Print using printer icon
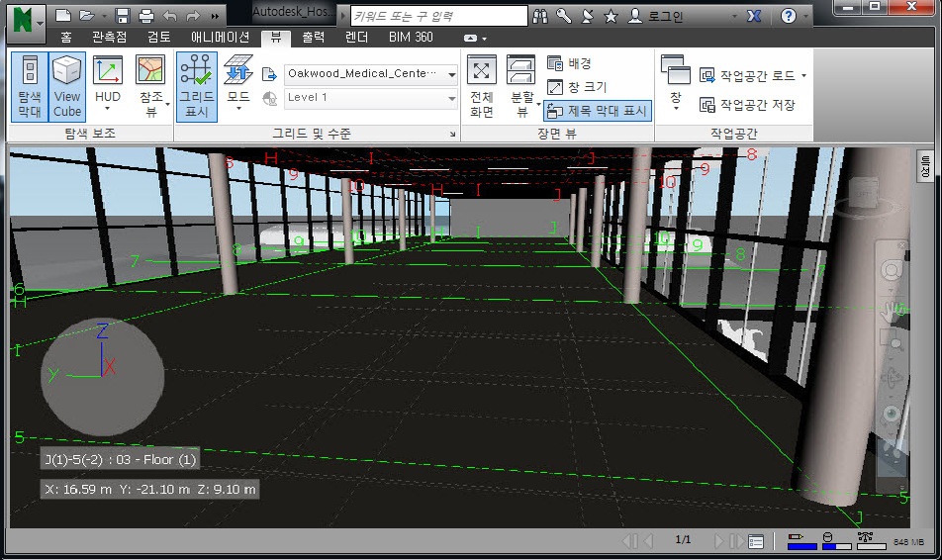This screenshot has width=942, height=560. pyautogui.click(x=146, y=16)
